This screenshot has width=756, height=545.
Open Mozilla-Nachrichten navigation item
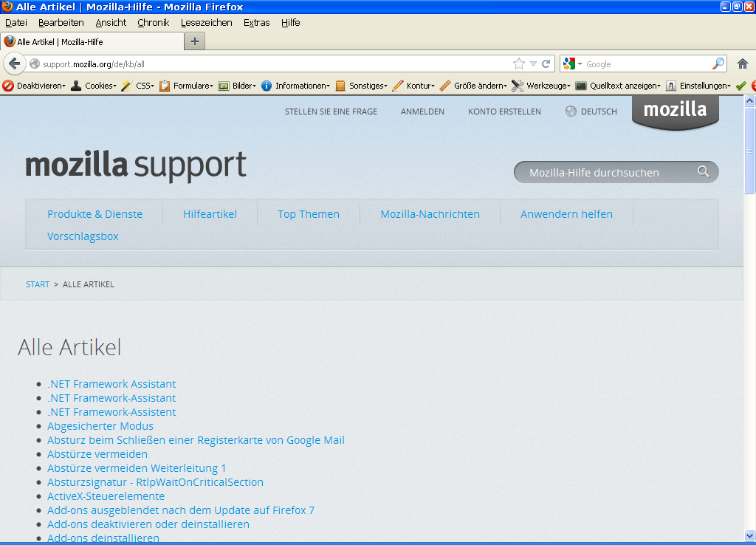430,214
